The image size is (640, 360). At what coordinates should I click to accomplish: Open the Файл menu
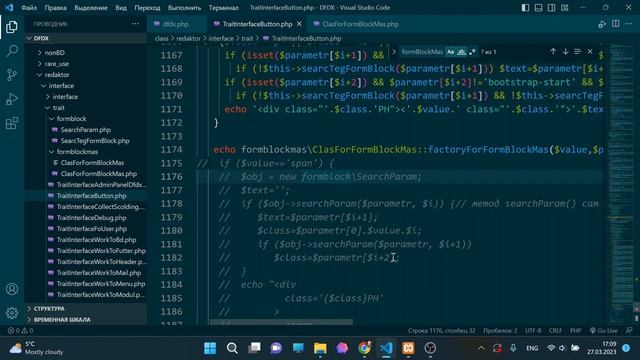click(29, 8)
